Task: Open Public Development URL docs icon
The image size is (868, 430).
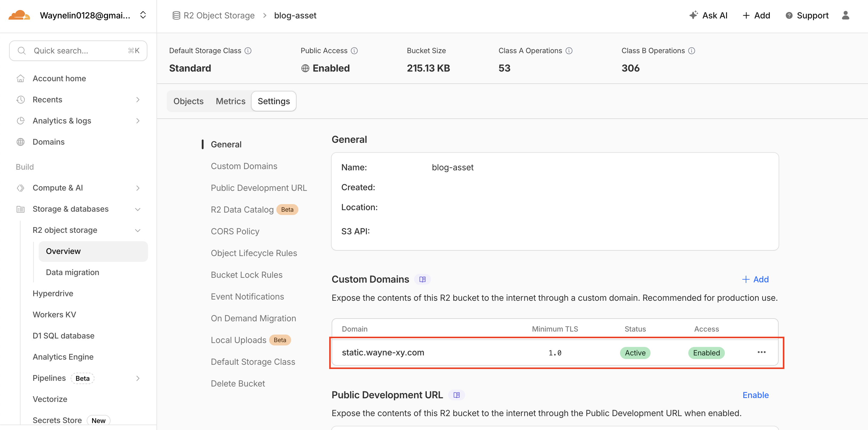Action: tap(456, 395)
